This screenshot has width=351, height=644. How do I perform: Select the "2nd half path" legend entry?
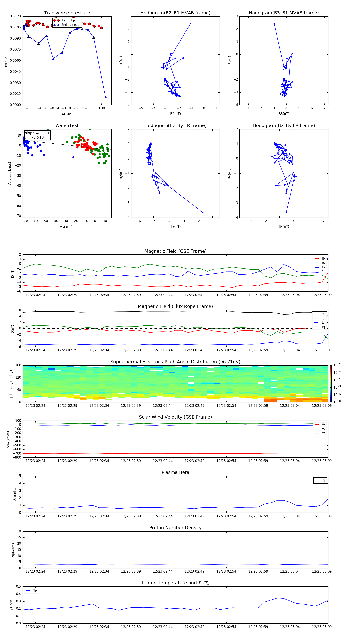tap(67, 25)
